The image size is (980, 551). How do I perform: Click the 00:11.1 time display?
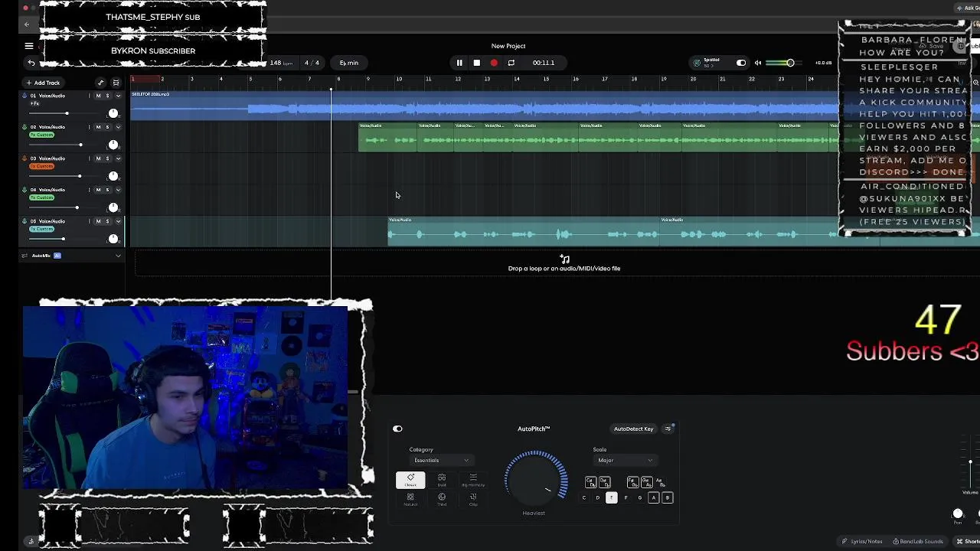(544, 63)
